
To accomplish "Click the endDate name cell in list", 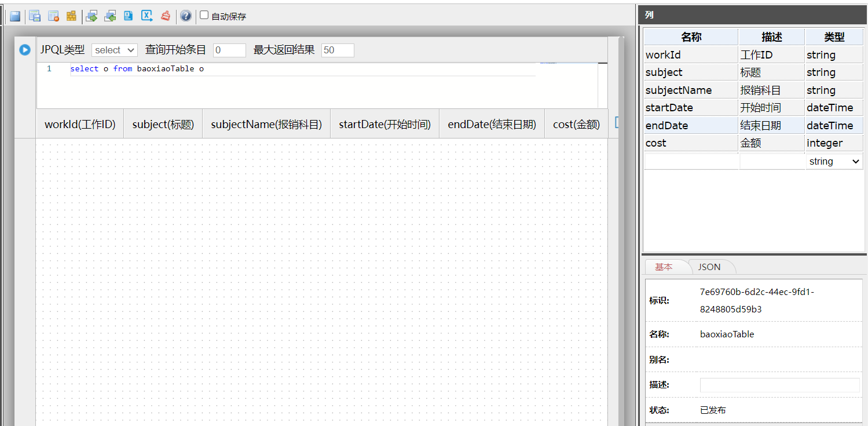I will point(691,126).
